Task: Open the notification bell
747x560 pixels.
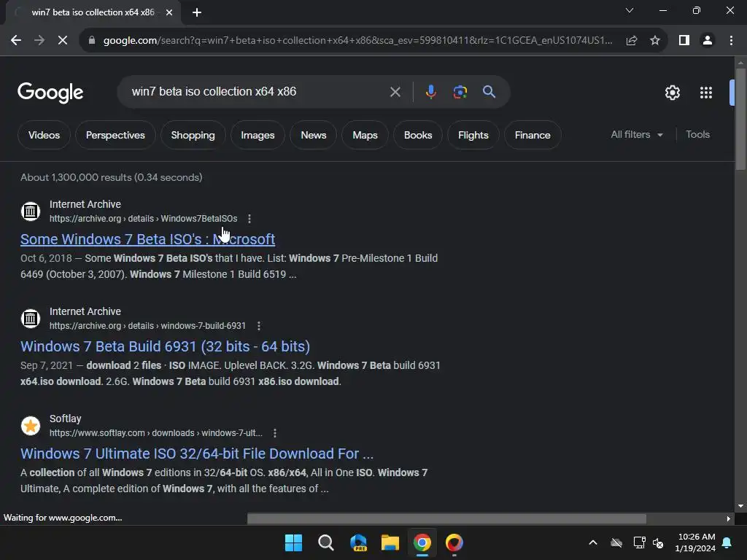Action: (x=727, y=542)
